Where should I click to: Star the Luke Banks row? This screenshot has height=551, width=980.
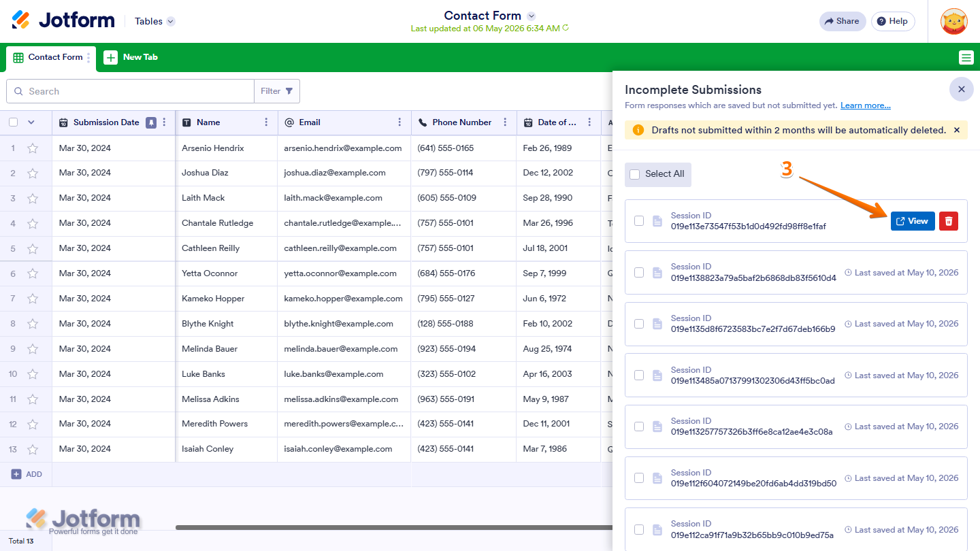[x=32, y=375]
